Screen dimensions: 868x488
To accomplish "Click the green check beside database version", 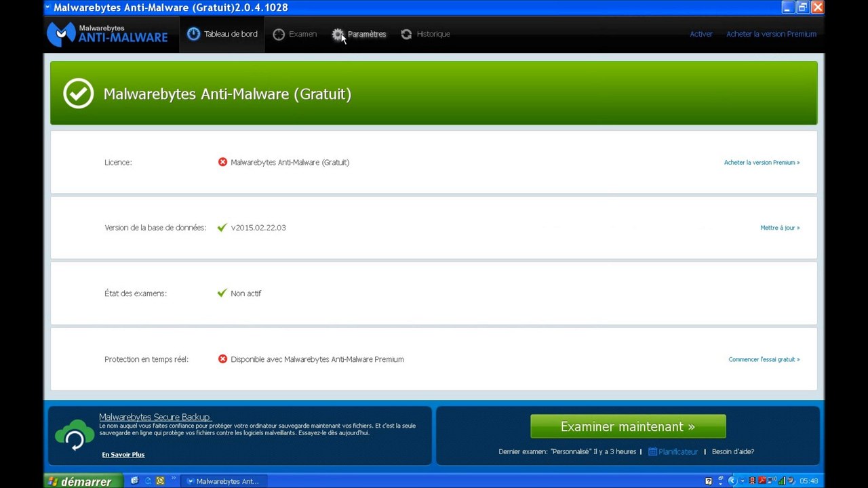I will tap(222, 228).
